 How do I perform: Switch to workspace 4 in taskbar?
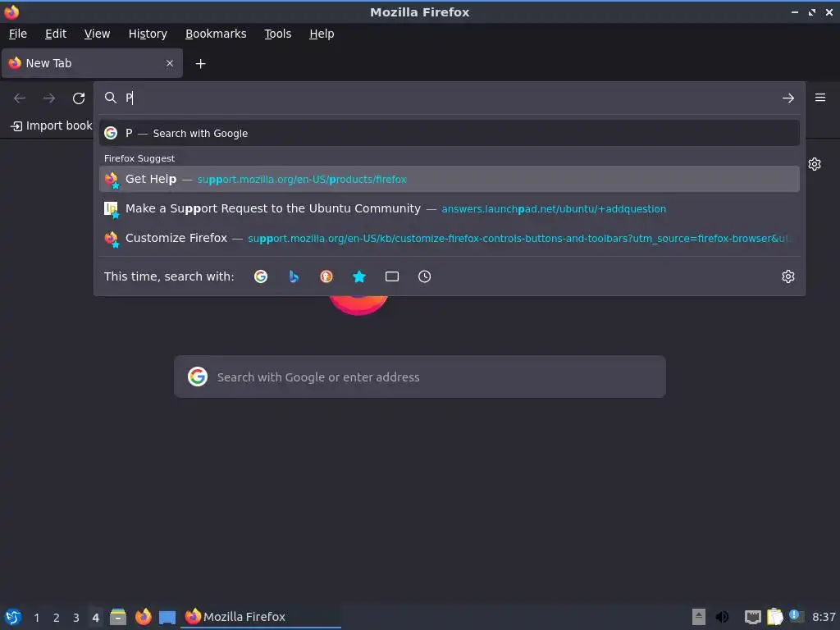[x=95, y=617]
